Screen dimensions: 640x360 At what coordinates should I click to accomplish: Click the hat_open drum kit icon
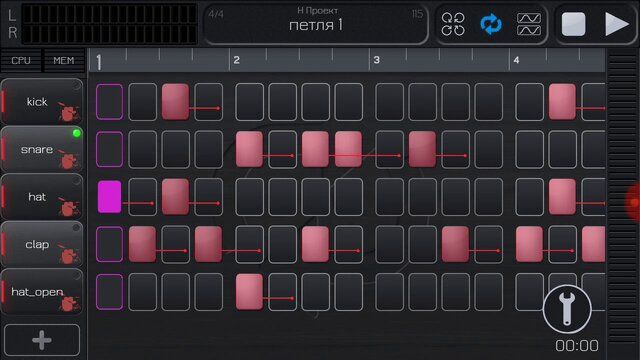69,302
